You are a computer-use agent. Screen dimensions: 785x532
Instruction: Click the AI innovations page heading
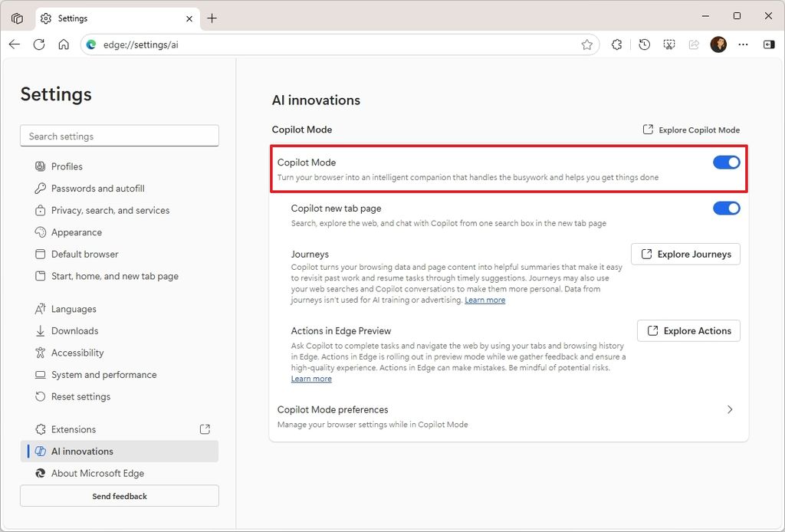pyautogui.click(x=316, y=100)
